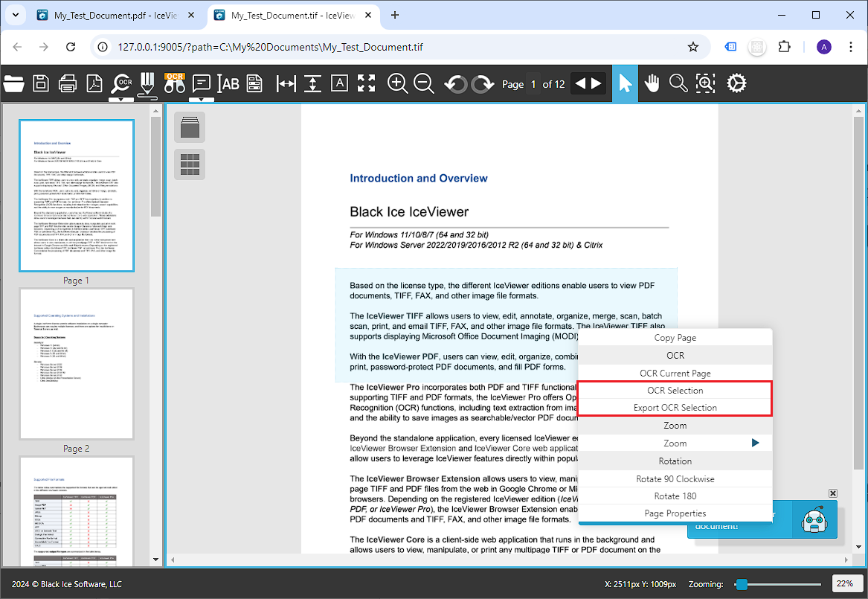
Task: Rotate page counterclockwise
Action: coord(456,84)
